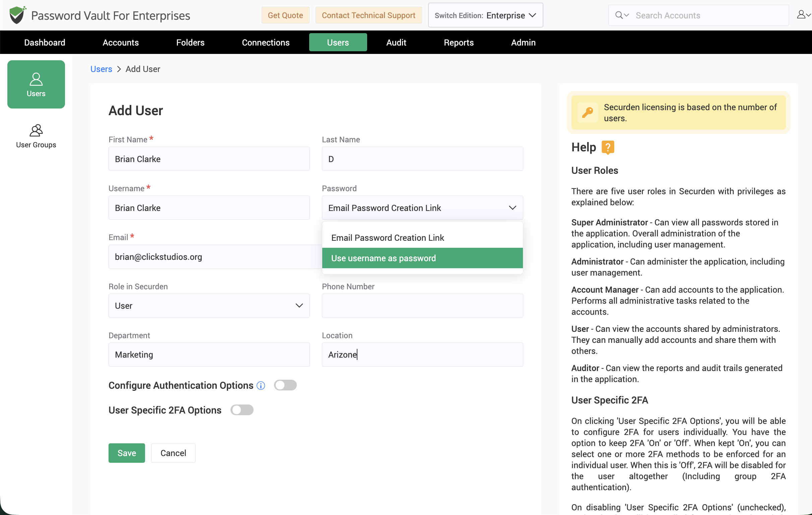Click into the Username field
Image resolution: width=812 pixels, height=515 pixels.
[209, 208]
